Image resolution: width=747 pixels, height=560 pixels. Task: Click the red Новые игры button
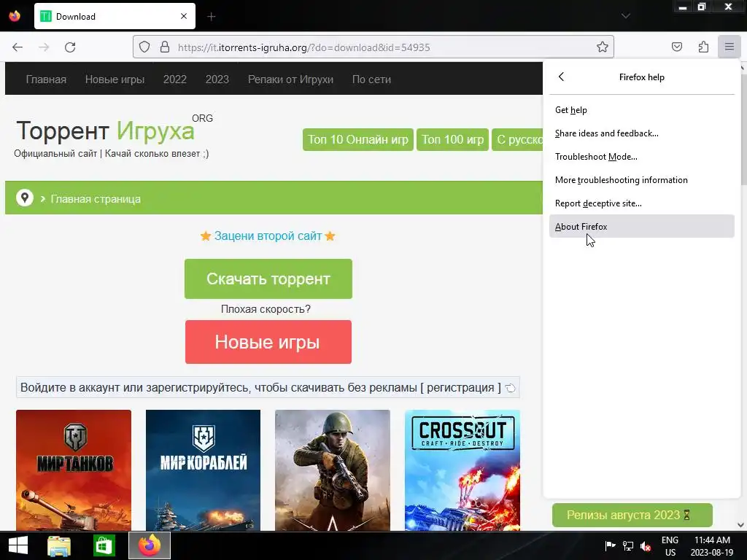(x=268, y=342)
